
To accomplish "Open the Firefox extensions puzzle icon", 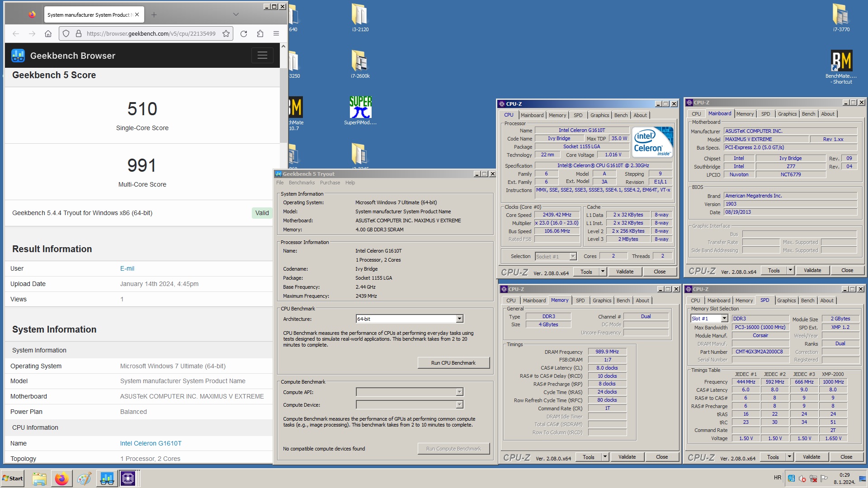I will point(260,33).
